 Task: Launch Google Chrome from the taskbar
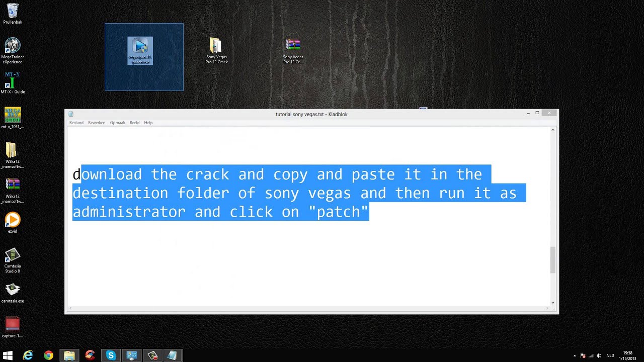point(48,355)
